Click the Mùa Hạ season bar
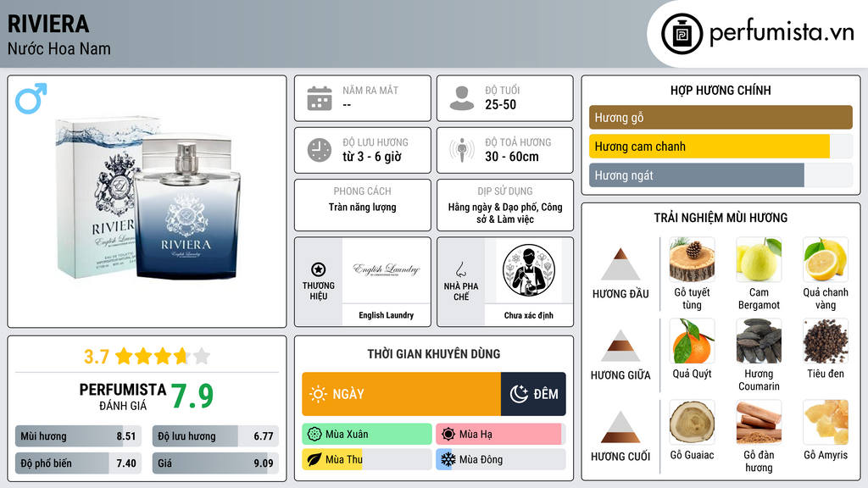The width and height of the screenshot is (868, 488). pos(501,435)
